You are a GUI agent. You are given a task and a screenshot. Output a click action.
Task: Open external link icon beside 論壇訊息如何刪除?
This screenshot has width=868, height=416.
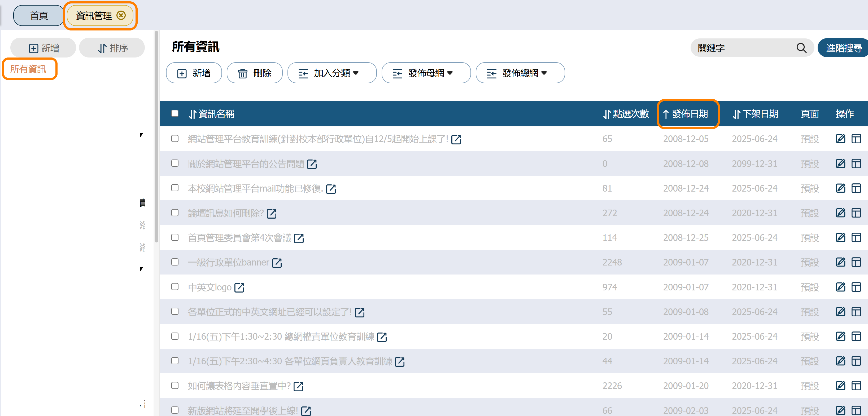271,213
